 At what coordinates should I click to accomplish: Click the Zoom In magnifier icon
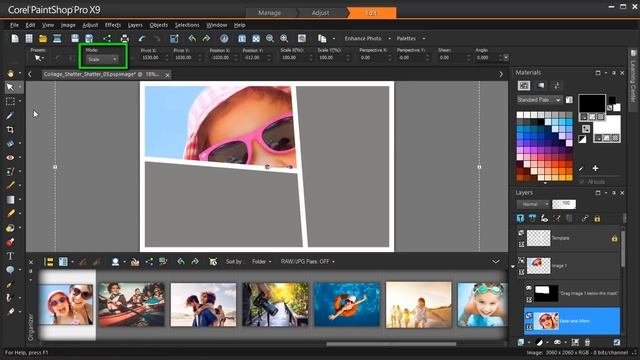click(284, 38)
